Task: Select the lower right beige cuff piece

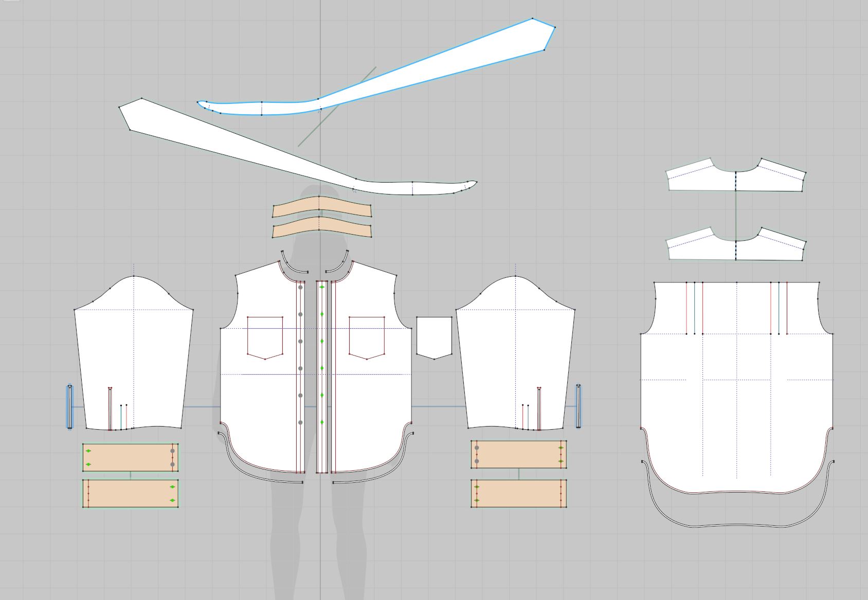Action: (518, 493)
